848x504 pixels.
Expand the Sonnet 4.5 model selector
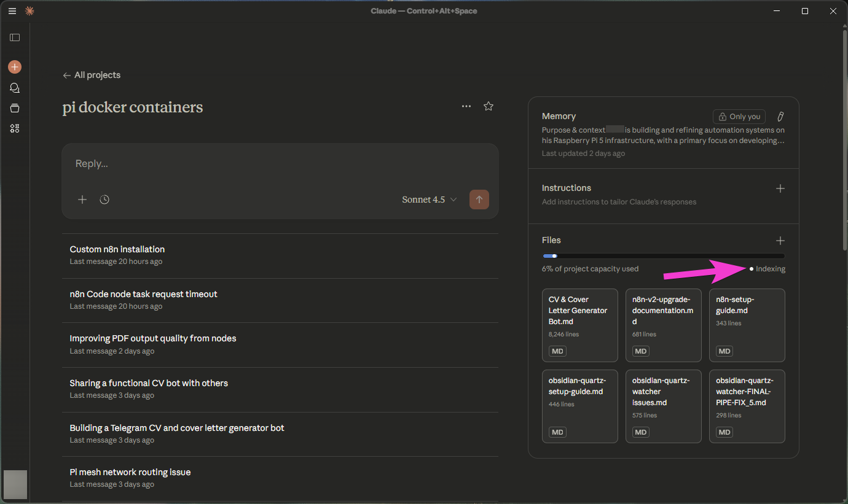[x=429, y=200]
